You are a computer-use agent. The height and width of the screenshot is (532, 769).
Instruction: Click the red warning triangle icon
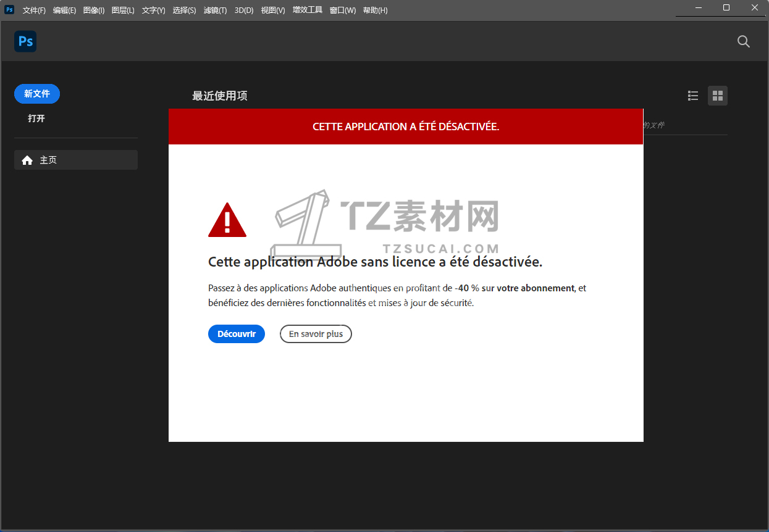[227, 220]
